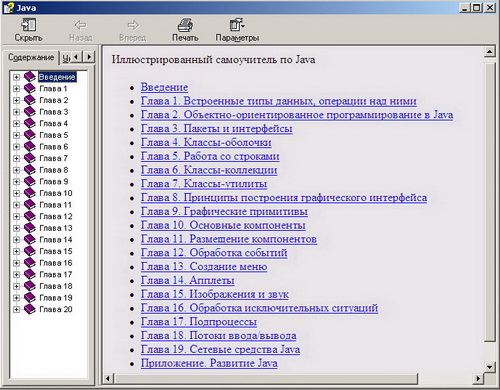
Task: Open link Глава 15. Изображения и звук
Action: pyautogui.click(x=215, y=295)
